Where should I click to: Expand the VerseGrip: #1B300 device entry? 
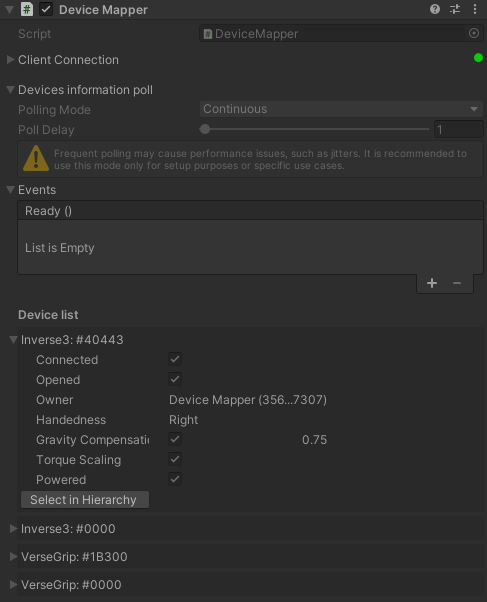click(13, 556)
